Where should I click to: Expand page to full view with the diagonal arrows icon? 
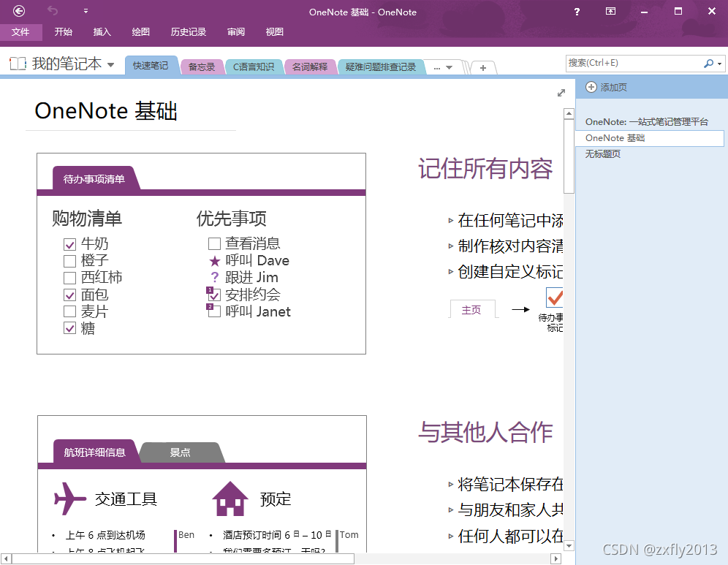561,93
